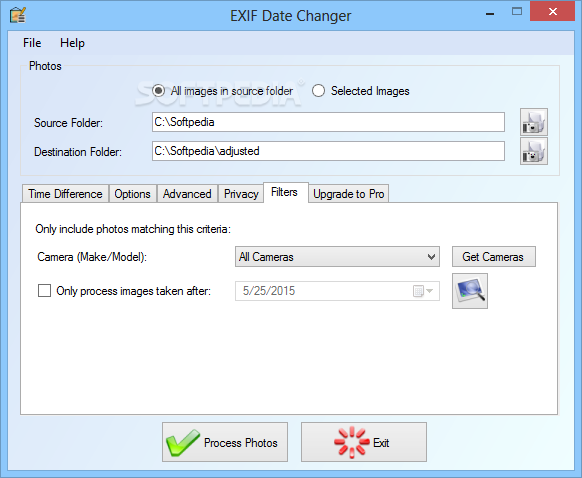Browse for the Destination Folder via its camera icon
The width and height of the screenshot is (582, 478).
[x=533, y=151]
